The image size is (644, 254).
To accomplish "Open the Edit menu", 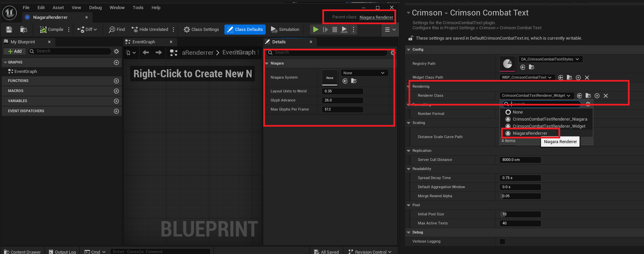I will (x=41, y=7).
